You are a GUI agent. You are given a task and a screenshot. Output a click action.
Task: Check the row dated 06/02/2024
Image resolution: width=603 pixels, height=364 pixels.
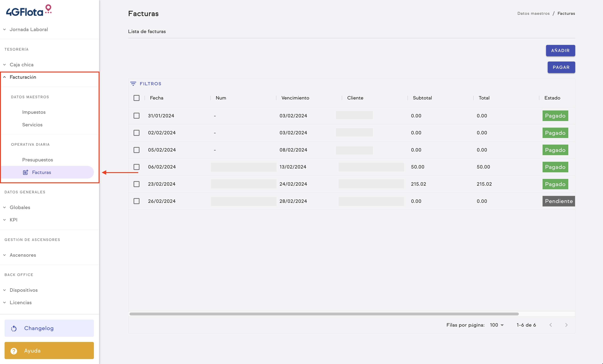[x=137, y=167]
